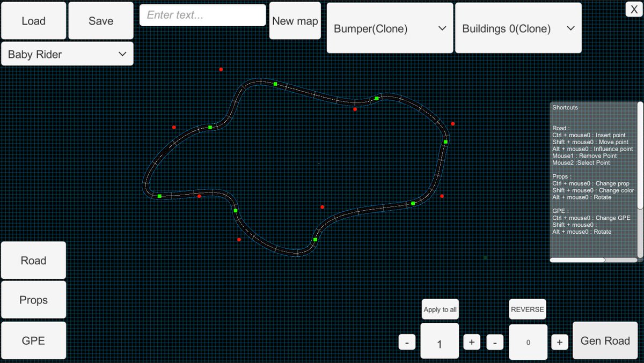
Task: Select the green road point nearest the Shortcuts panel
Action: pos(445,142)
